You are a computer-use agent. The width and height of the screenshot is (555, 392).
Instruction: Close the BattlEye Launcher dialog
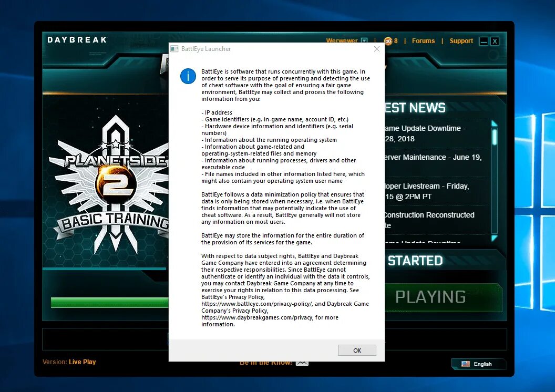[377, 49]
